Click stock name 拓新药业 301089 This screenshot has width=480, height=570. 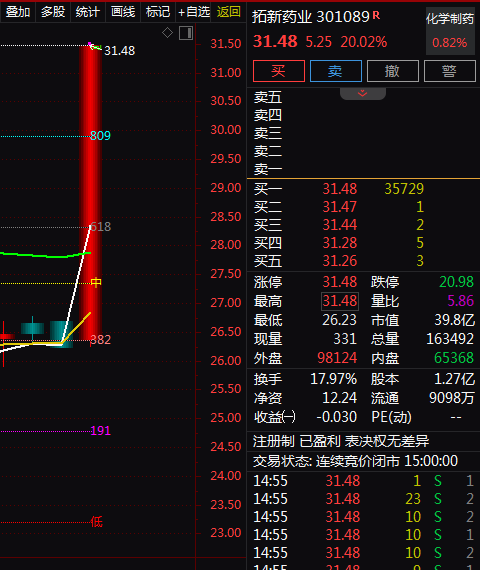coord(311,17)
